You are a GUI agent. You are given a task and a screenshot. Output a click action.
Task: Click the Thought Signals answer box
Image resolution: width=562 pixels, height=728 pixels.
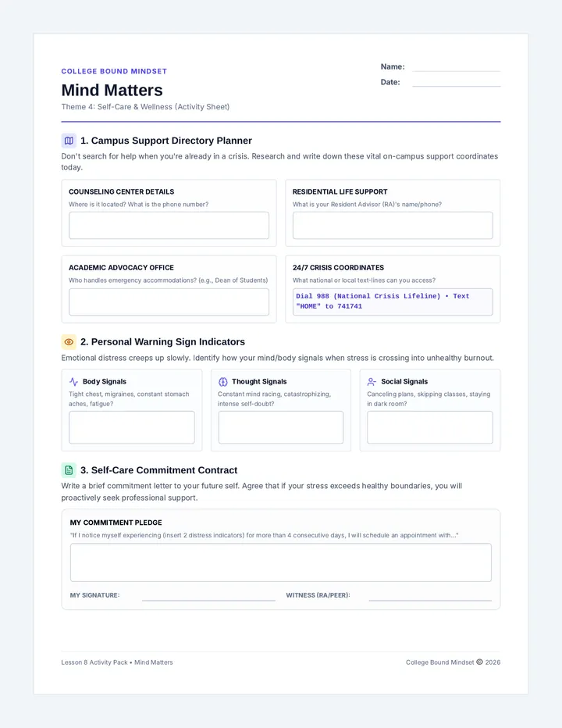click(x=281, y=427)
